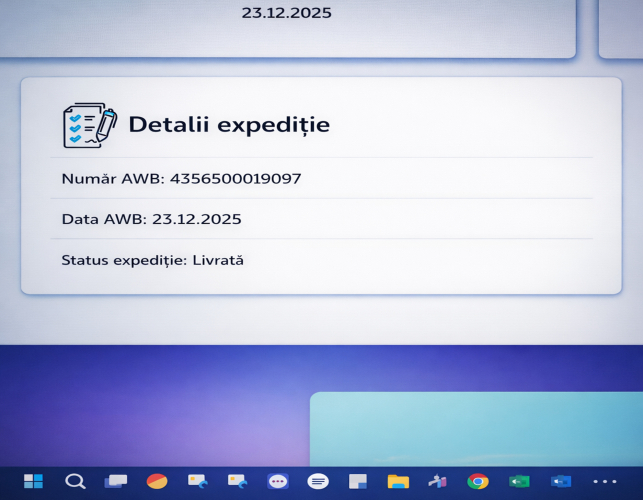
Task: Launch Google Chrome from the taskbar
Action: tap(478, 481)
